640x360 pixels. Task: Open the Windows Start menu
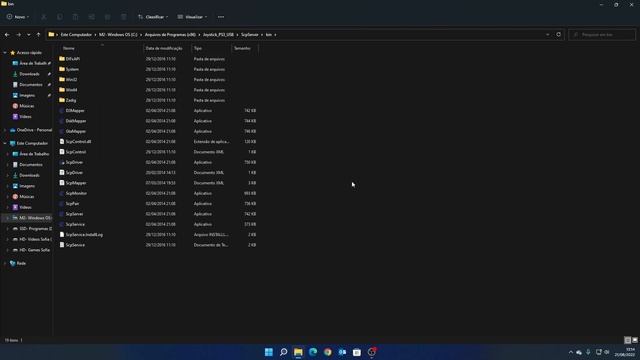(269, 352)
